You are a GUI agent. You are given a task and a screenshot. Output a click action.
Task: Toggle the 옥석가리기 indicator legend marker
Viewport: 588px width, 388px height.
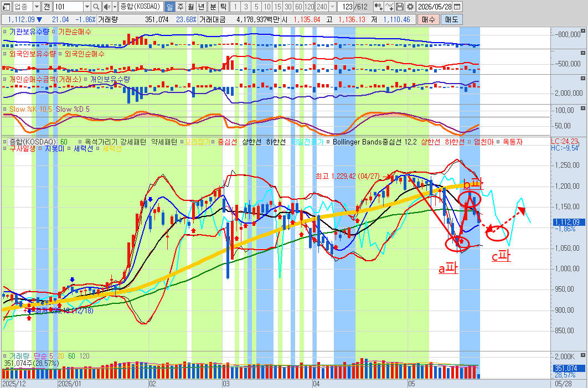(80, 142)
